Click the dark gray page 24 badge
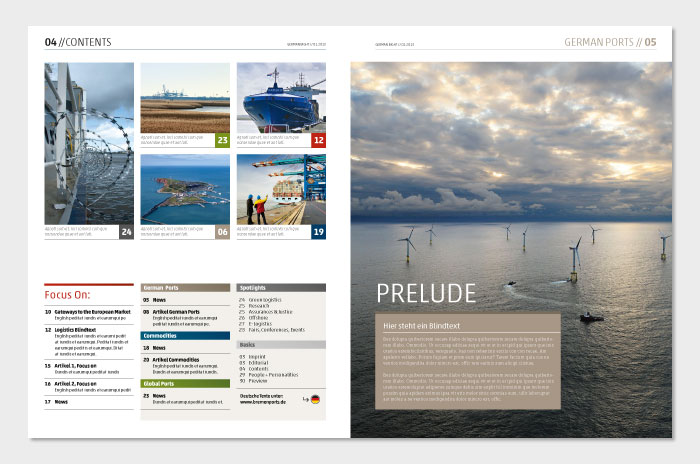Screen dimensions: 700x464 (126, 232)
